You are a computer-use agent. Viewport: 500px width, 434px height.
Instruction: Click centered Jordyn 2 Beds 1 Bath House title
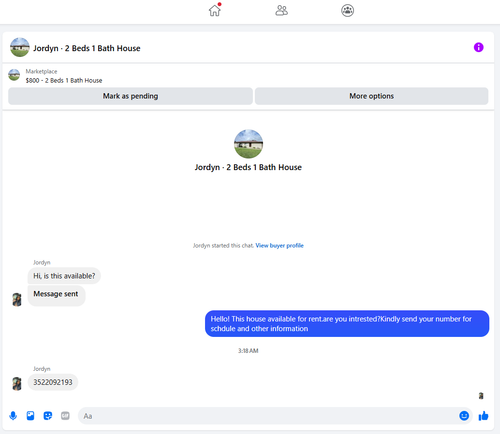click(248, 167)
